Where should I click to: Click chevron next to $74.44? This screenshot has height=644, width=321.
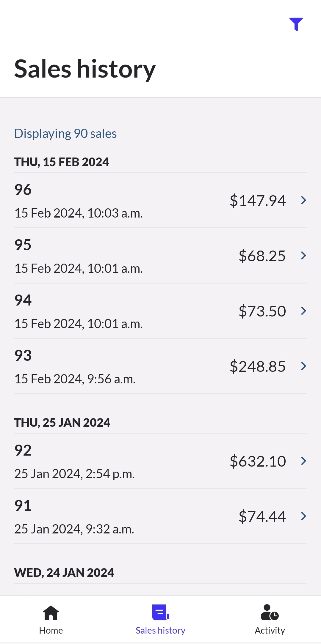point(303,516)
